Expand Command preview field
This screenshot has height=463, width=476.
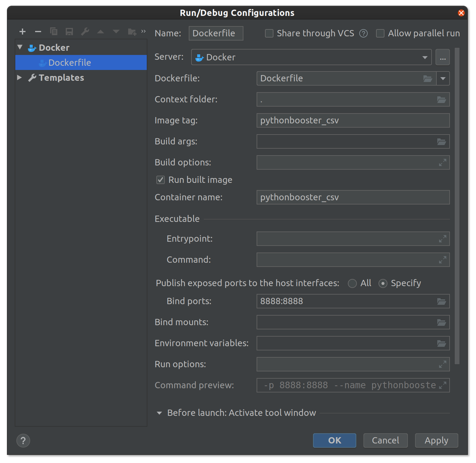click(443, 386)
